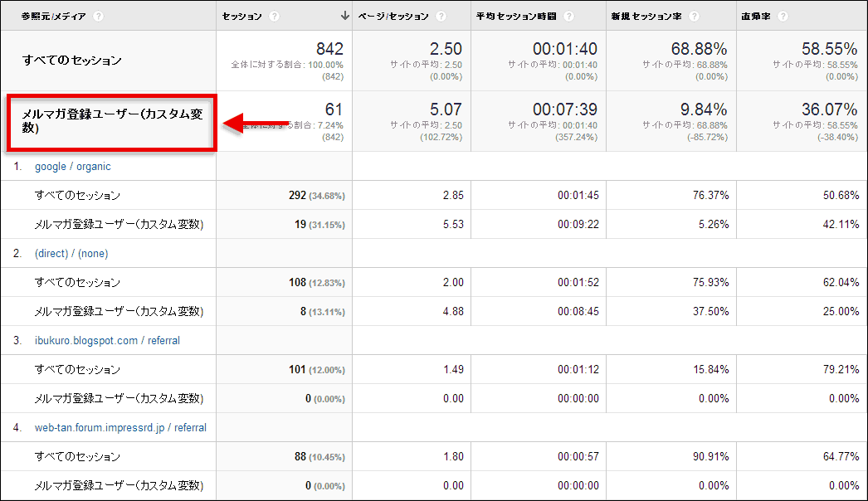Sort by 直帰率 column header text

click(758, 17)
